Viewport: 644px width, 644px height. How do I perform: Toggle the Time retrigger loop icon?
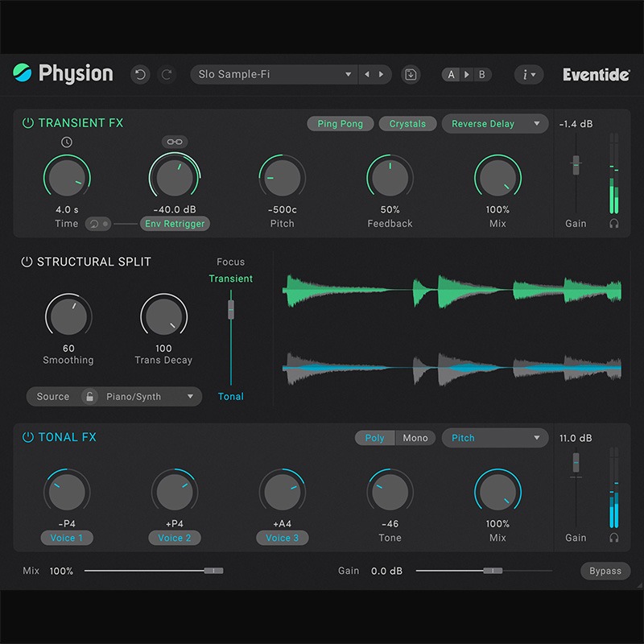(x=97, y=224)
